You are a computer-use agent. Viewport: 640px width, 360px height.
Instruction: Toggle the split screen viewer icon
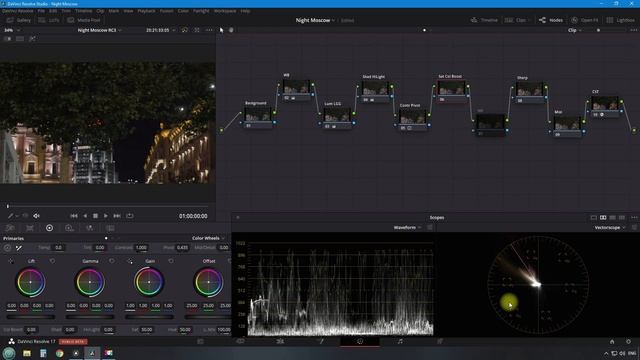click(20, 39)
